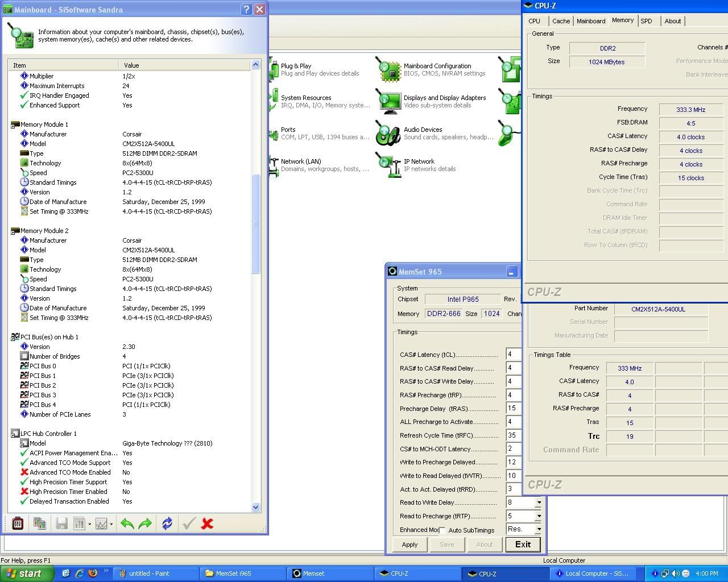Click the copy/compare results toolbar icon
The image size is (728, 582).
pos(40,523)
